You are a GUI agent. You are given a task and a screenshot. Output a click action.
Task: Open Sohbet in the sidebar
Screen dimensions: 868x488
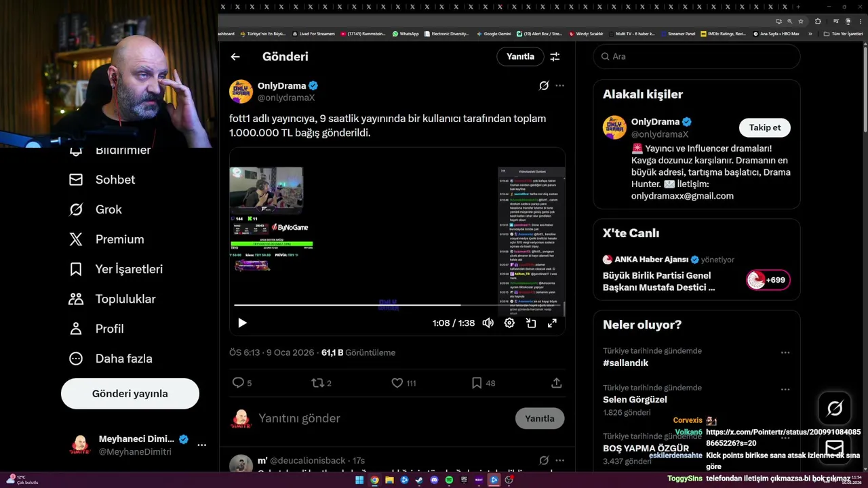(102, 180)
